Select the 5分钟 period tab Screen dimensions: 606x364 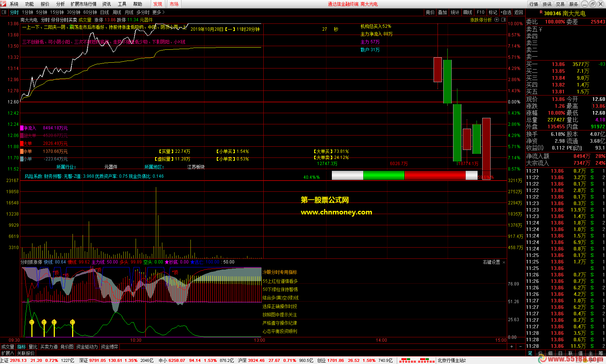pyautogui.click(x=41, y=12)
